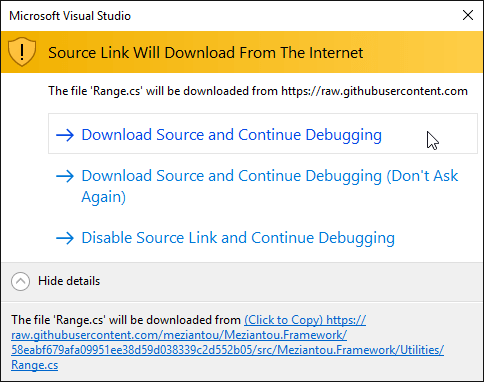Viewport: 484px width, 382px height.
Task: Click the Range.cs link at the bottom
Action: 35,365
